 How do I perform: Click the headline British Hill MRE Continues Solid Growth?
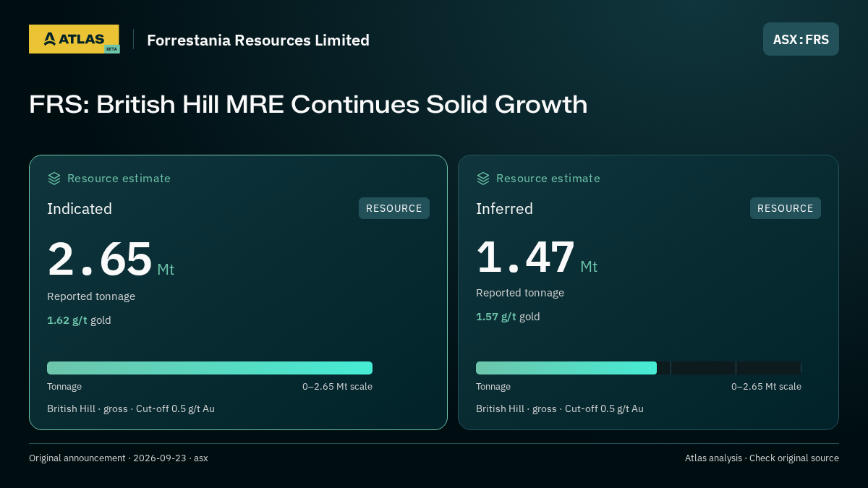point(308,104)
